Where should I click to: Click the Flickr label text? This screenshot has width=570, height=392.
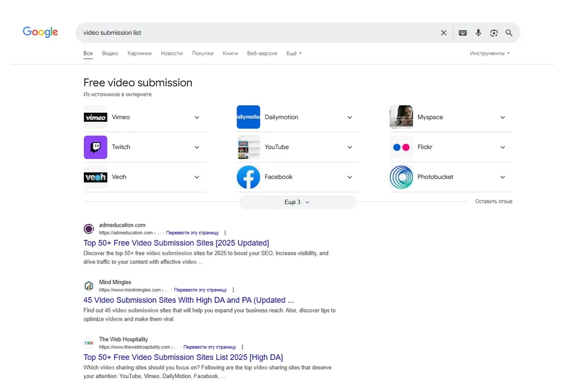point(424,147)
